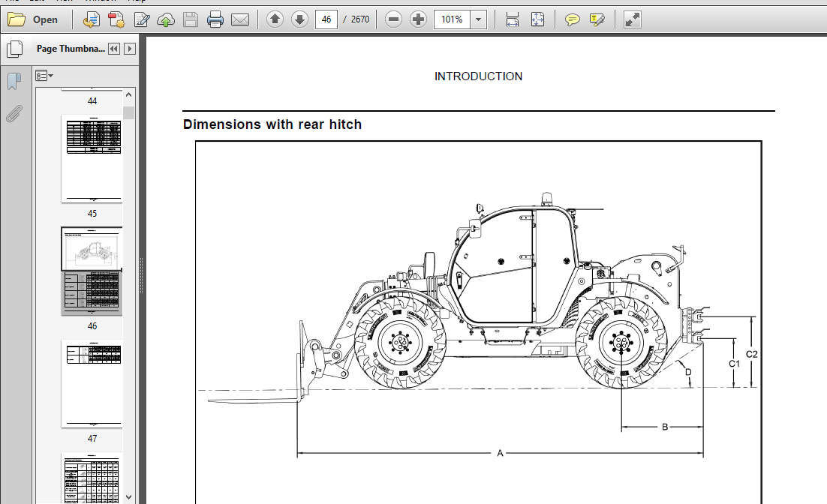Click the expand panel right arrow
This screenshot has width=827, height=504.
coord(130,49)
